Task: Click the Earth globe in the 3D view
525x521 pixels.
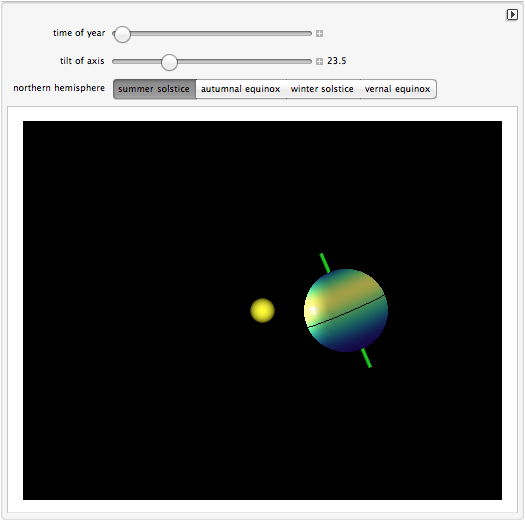Action: pos(346,310)
